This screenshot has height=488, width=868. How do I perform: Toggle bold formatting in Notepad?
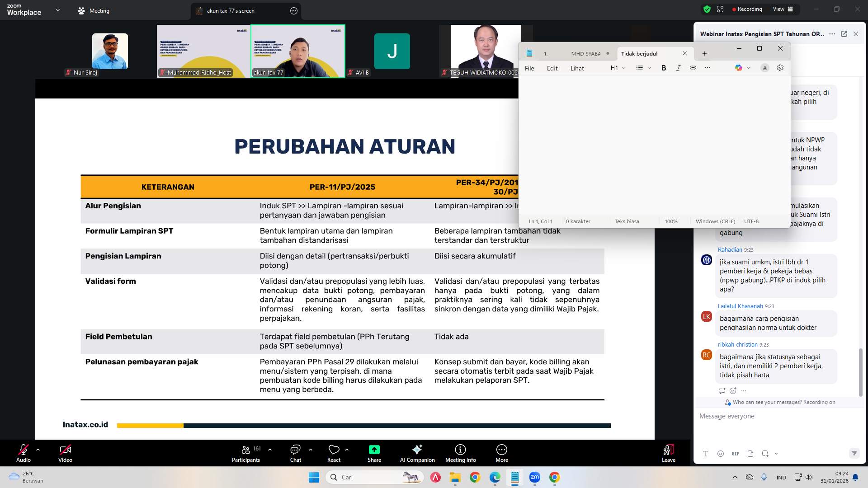[664, 68]
